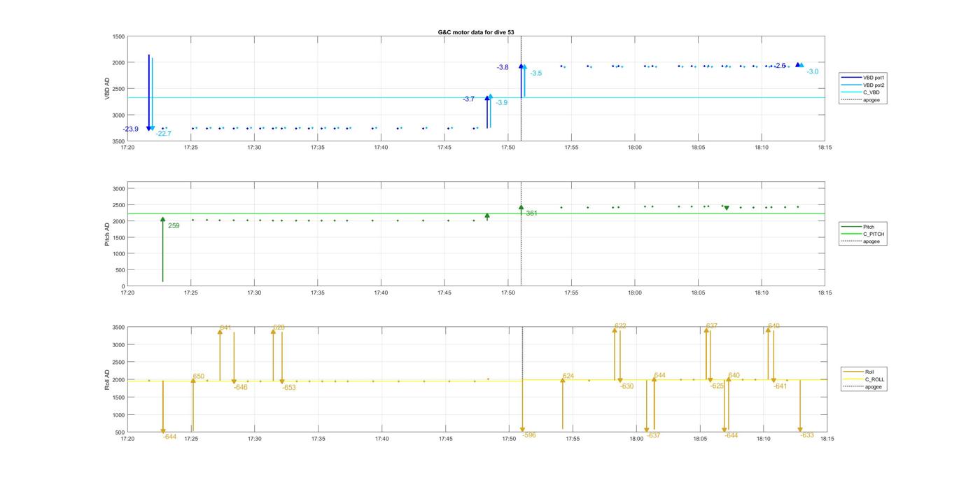Viewport: 980px width, 485px height.
Task: Click the 'VBD AD' y-axis label
Action: 108,88
